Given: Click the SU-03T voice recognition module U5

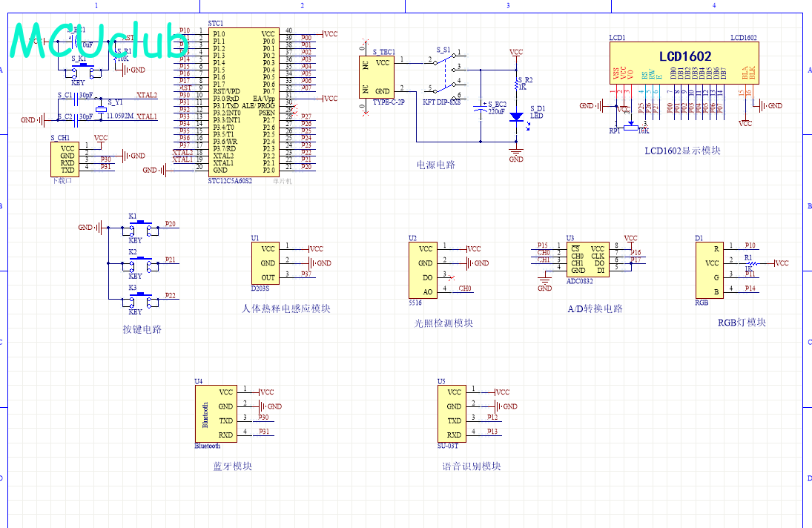Looking at the screenshot, I should 460,413.
